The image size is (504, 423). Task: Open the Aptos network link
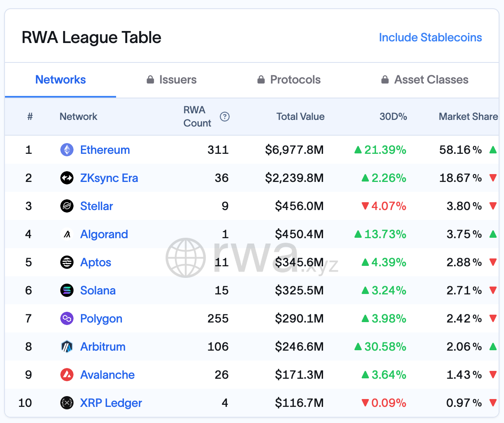click(96, 262)
